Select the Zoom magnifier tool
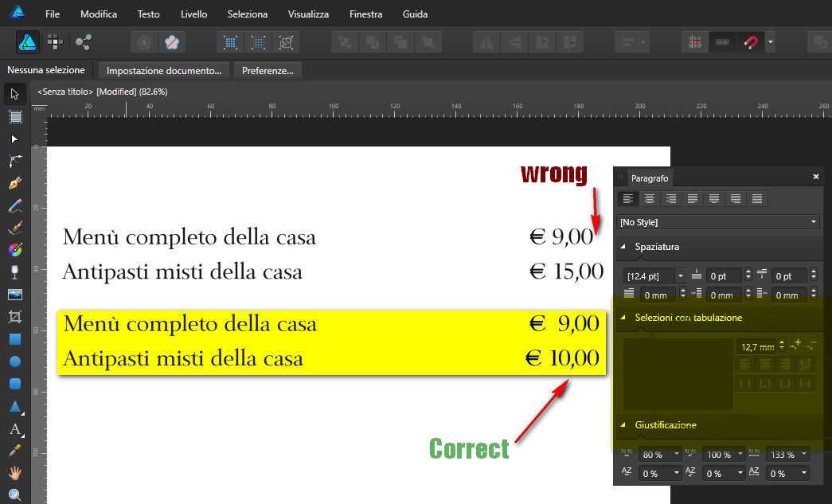This screenshot has width=832, height=504. pos(15,495)
